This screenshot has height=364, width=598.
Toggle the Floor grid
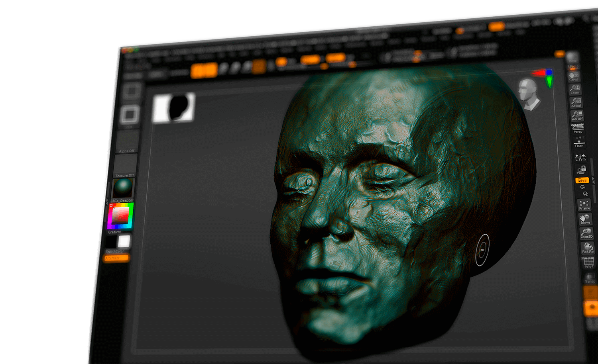tap(579, 143)
